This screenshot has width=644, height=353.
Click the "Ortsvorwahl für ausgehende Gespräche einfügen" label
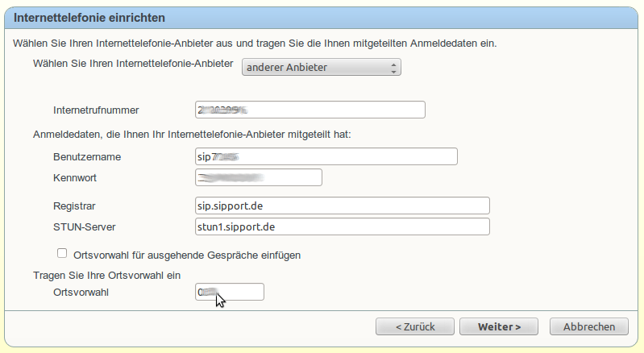[x=187, y=255]
